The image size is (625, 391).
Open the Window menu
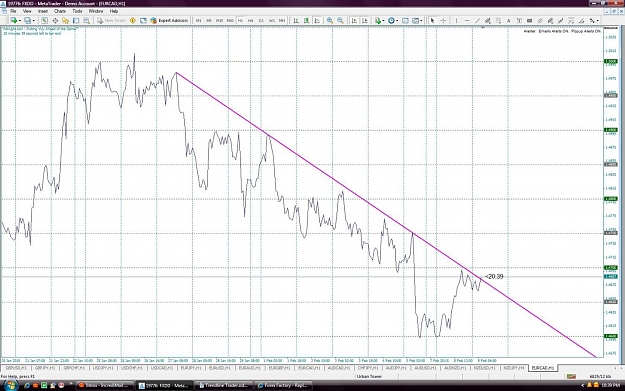pyautogui.click(x=96, y=11)
